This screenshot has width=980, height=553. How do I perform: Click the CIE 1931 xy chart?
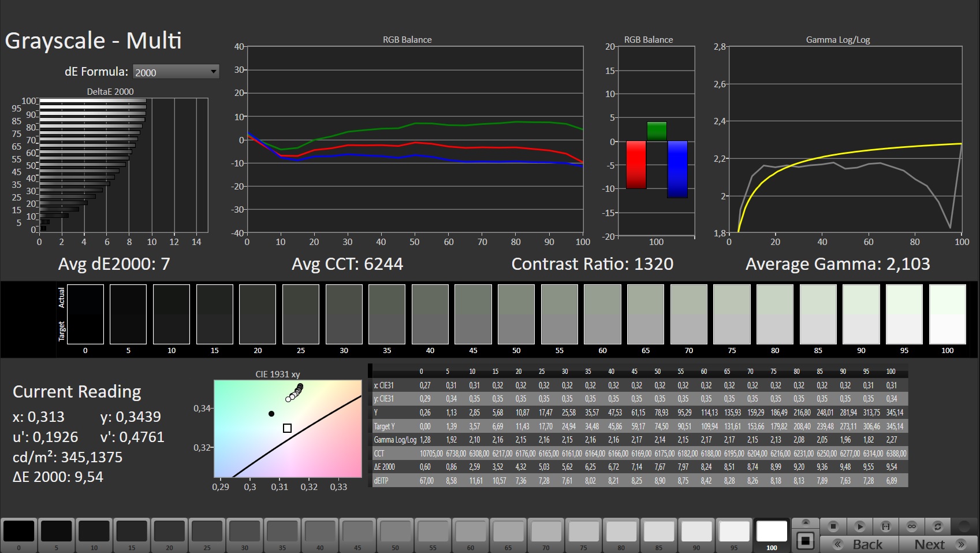tap(288, 428)
